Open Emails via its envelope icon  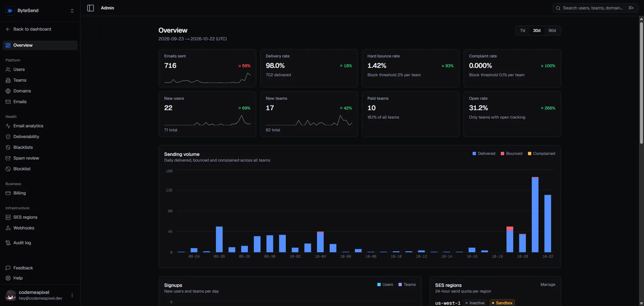tap(8, 102)
